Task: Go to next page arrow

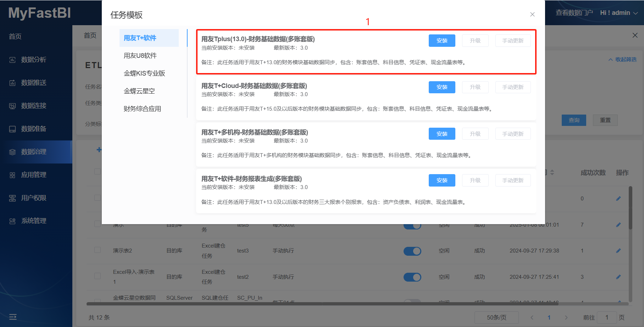Action: [566, 317]
